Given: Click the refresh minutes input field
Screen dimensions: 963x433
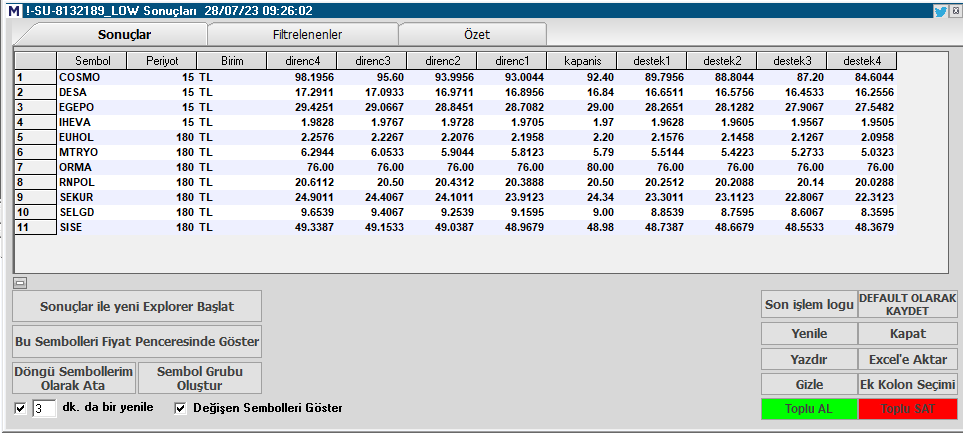Looking at the screenshot, I should (44, 408).
